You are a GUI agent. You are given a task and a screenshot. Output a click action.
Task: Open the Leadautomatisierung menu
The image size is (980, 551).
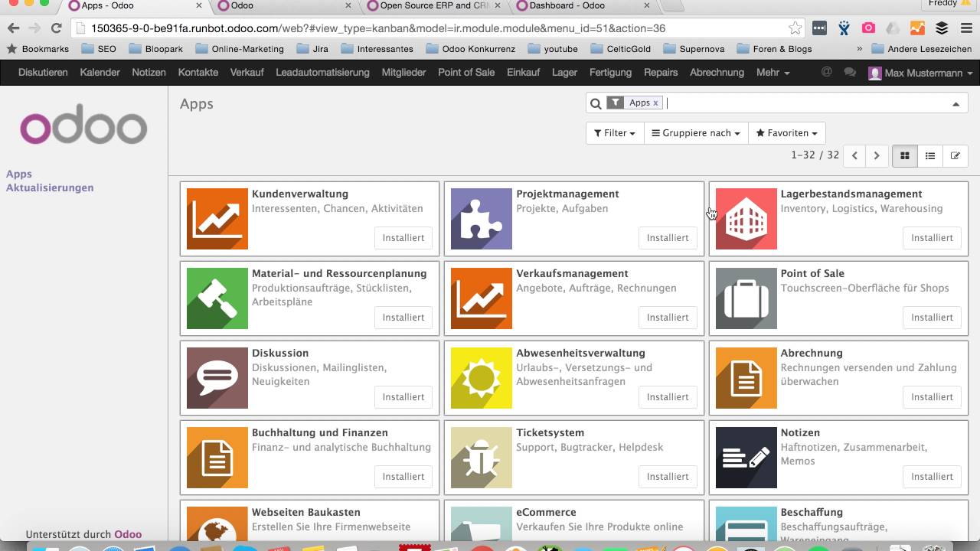click(x=322, y=72)
